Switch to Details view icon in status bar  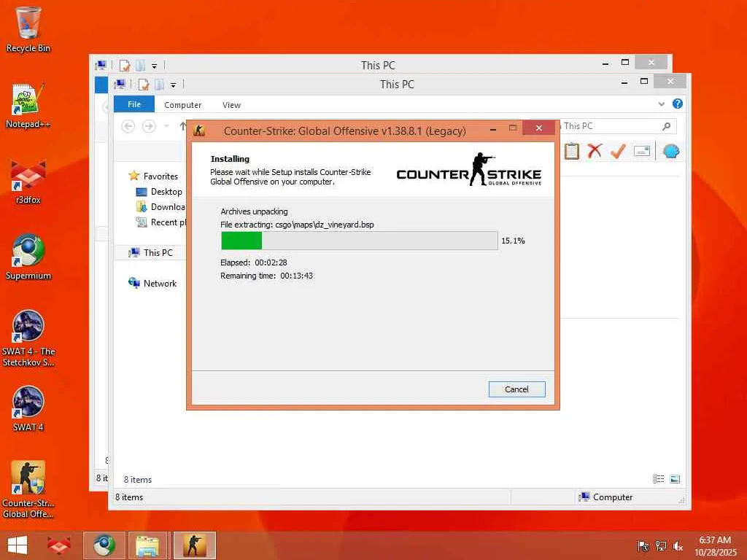[659, 479]
